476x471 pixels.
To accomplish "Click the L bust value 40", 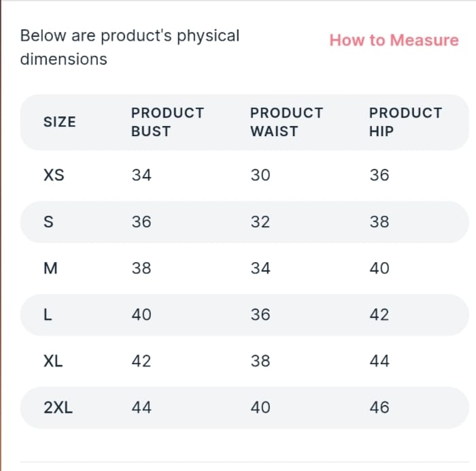I will (141, 314).
